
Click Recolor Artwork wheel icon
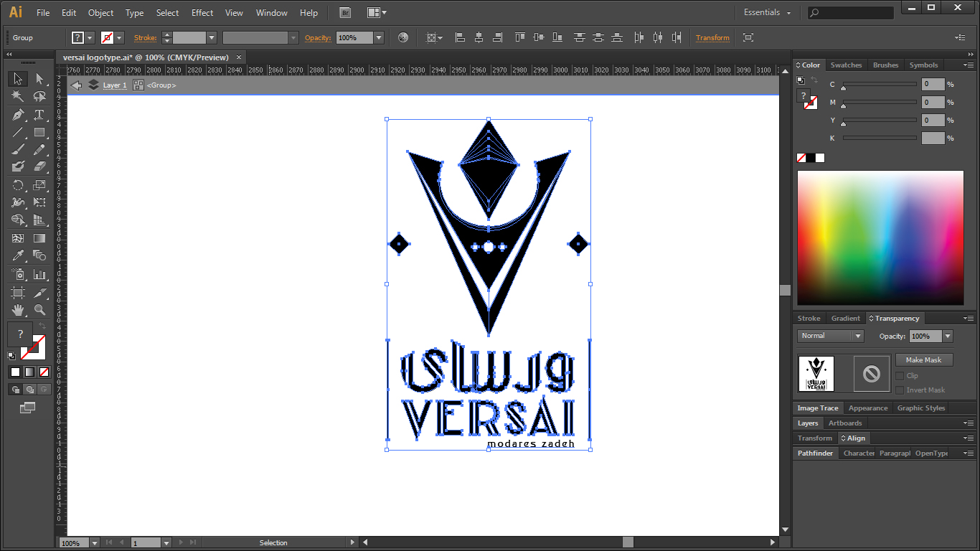click(x=403, y=37)
